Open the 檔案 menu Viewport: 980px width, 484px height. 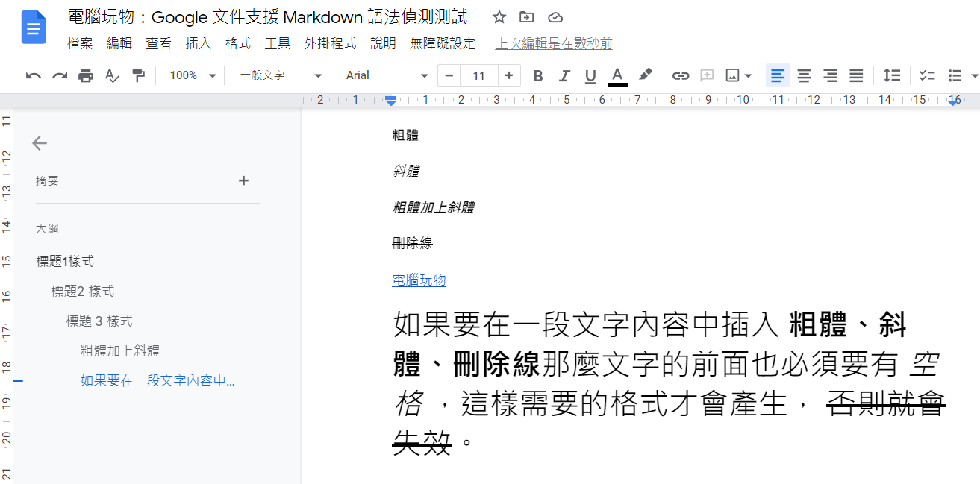pyautogui.click(x=80, y=44)
